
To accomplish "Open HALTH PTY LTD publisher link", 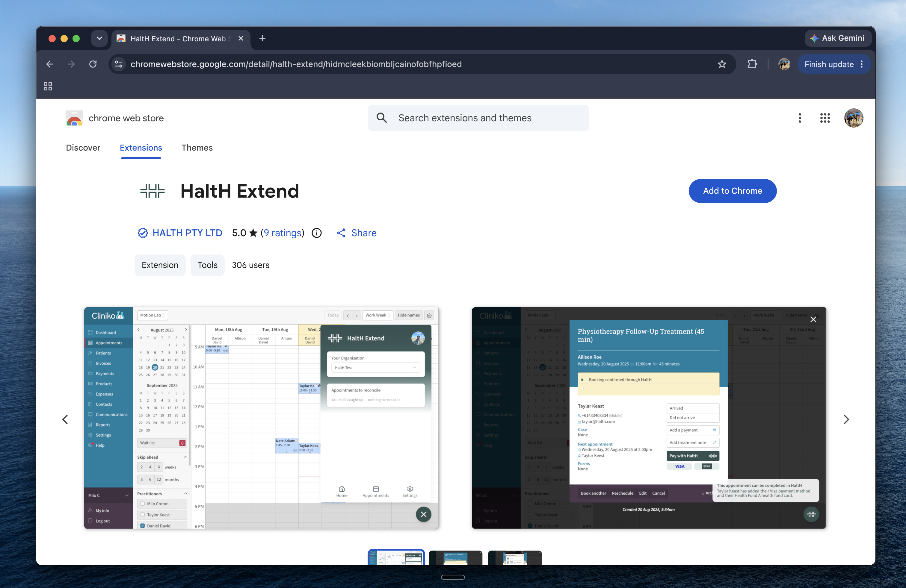I will click(187, 233).
